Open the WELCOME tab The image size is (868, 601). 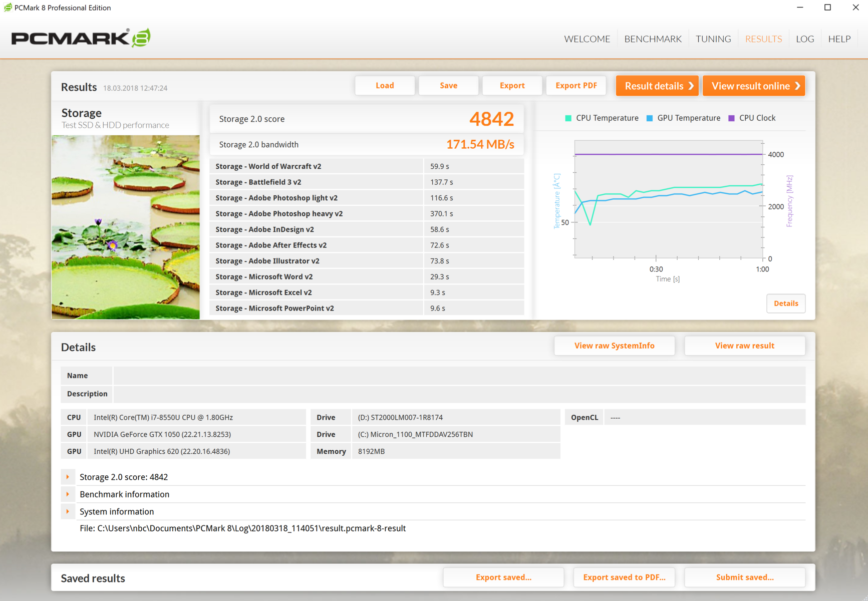point(587,39)
